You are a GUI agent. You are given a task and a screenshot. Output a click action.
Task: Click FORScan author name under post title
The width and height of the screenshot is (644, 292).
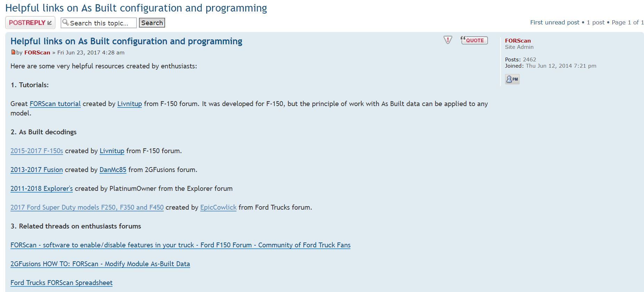click(37, 53)
